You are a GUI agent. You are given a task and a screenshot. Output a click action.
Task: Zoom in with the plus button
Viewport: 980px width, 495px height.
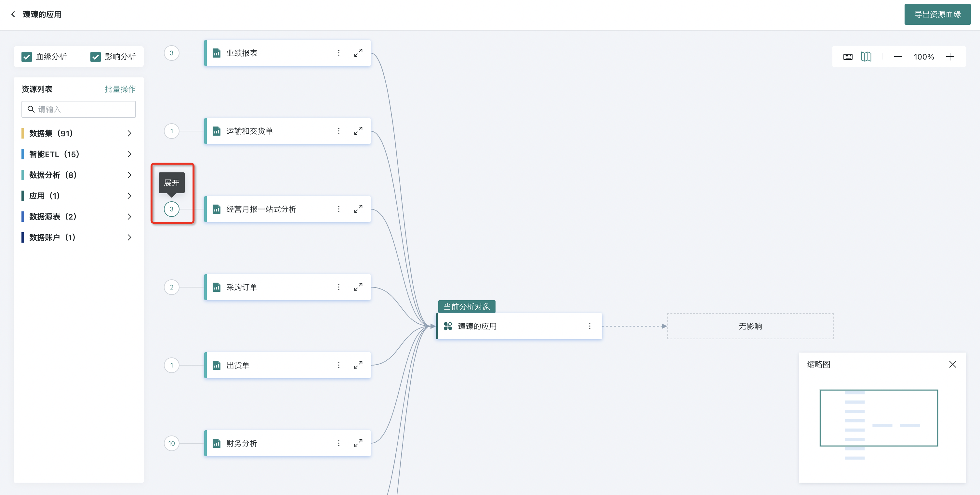coord(950,57)
